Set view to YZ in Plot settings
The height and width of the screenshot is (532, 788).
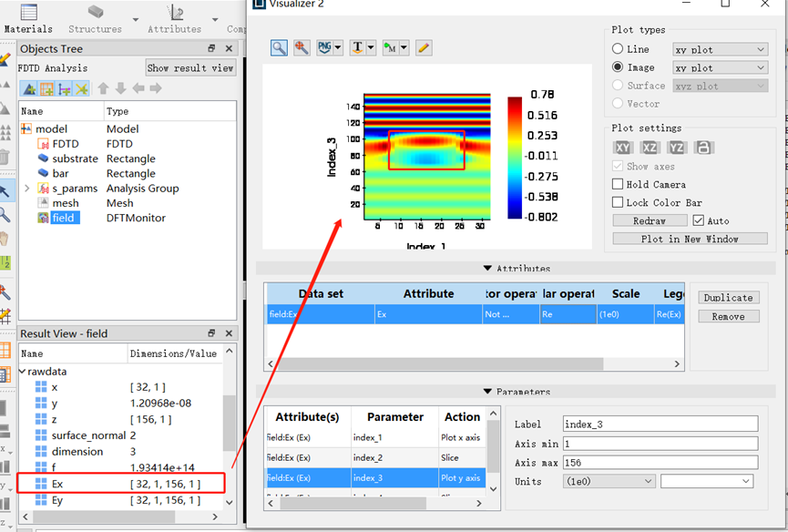coord(677,148)
